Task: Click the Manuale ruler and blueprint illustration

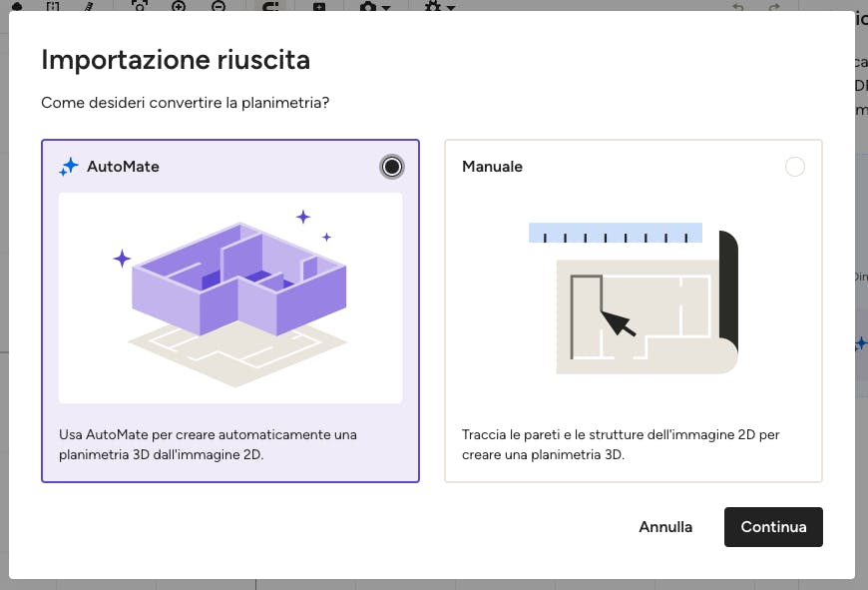Action: 634,298
